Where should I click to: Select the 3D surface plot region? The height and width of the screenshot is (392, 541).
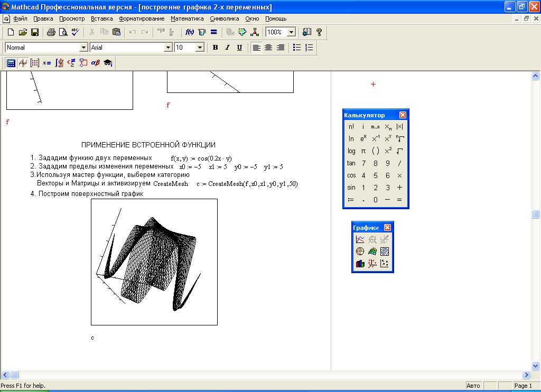[x=154, y=262]
